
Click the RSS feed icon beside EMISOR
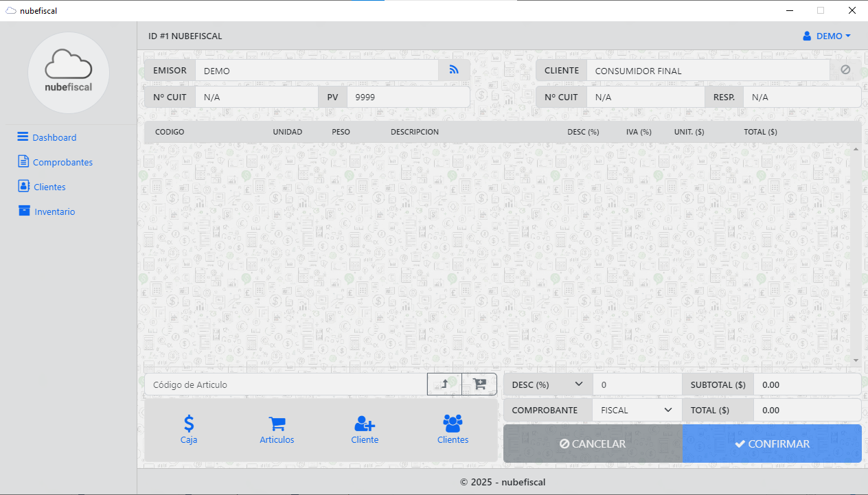[x=453, y=70]
